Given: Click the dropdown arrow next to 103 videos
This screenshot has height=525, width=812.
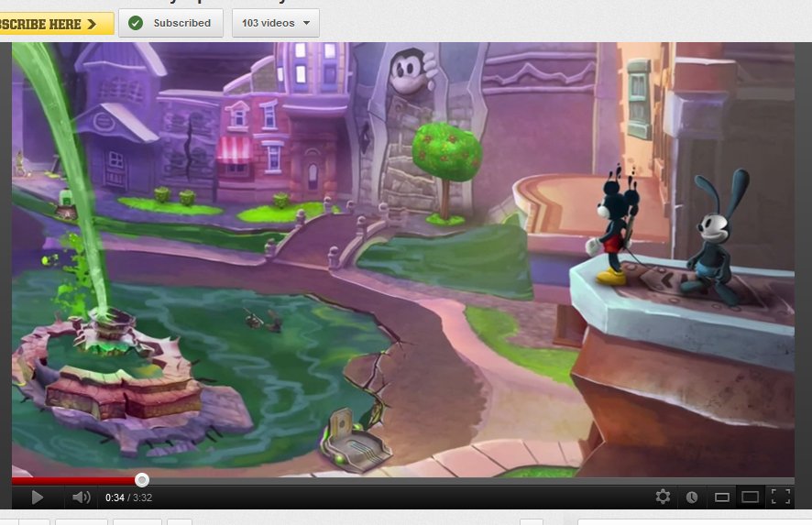Looking at the screenshot, I should pyautogui.click(x=305, y=23).
